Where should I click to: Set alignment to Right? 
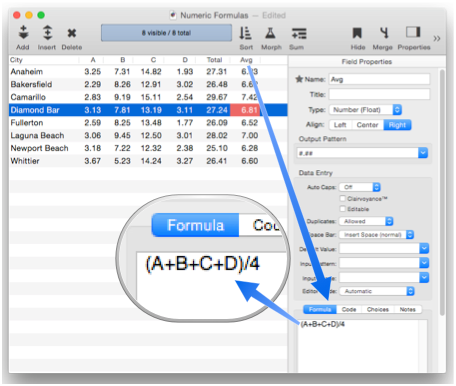click(397, 125)
